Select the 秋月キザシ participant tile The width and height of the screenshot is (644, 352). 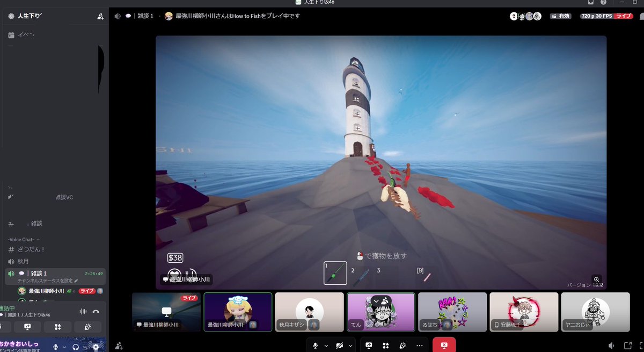(x=309, y=312)
